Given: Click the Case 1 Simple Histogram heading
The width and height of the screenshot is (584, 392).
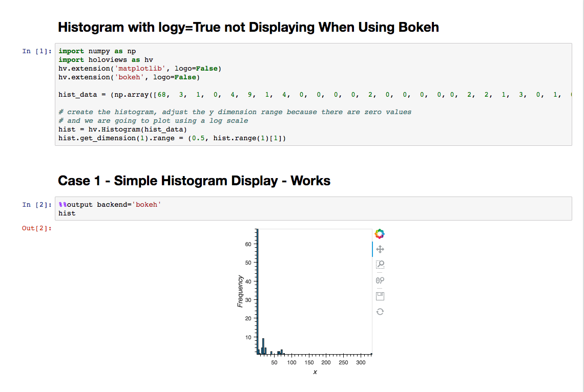Looking at the screenshot, I should click(x=194, y=181).
